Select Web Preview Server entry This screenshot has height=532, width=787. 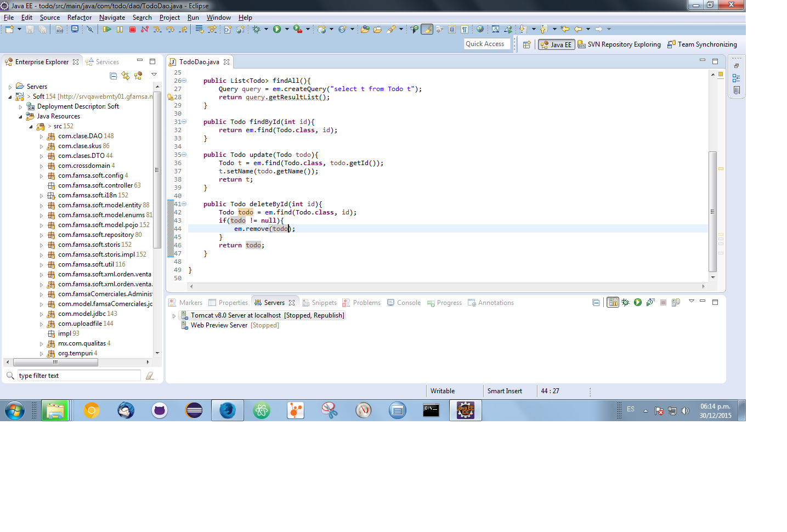point(230,325)
